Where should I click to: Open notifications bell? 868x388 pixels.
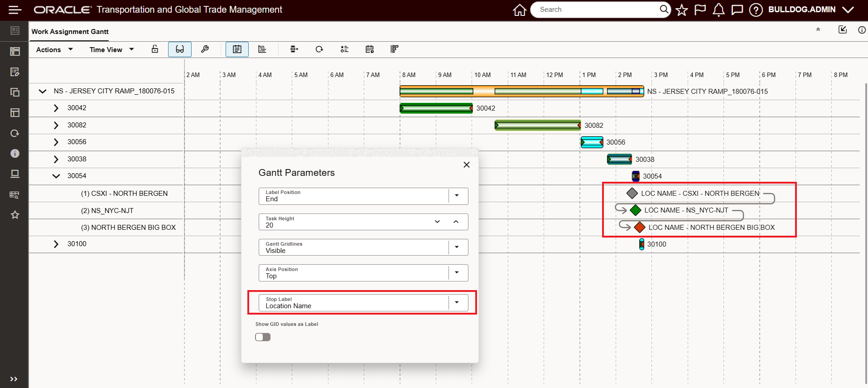tap(719, 10)
